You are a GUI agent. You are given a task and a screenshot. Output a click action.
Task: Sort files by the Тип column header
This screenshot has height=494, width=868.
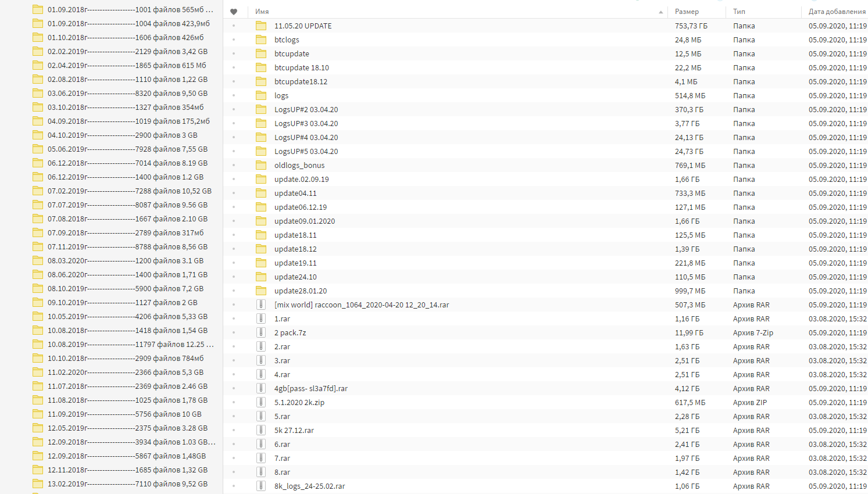(739, 12)
